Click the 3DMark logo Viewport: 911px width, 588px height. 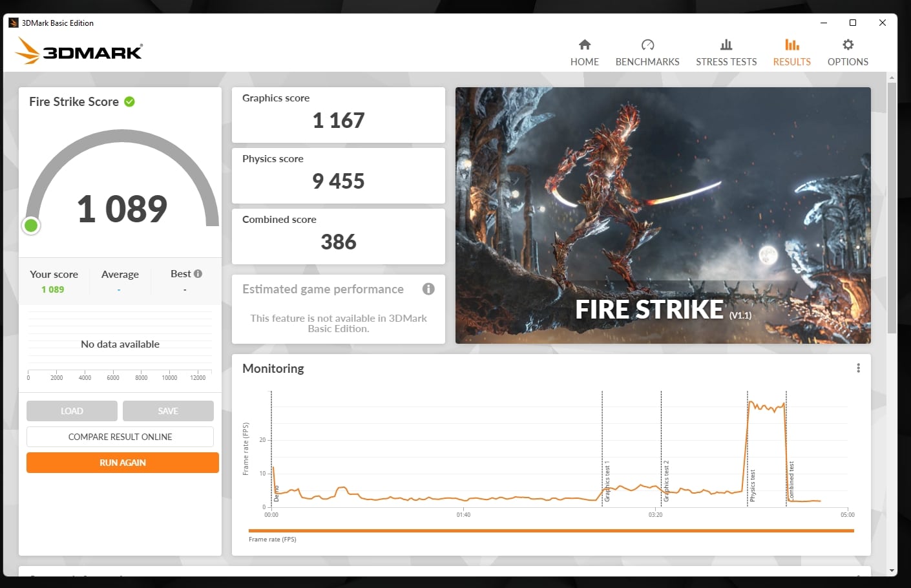[79, 50]
